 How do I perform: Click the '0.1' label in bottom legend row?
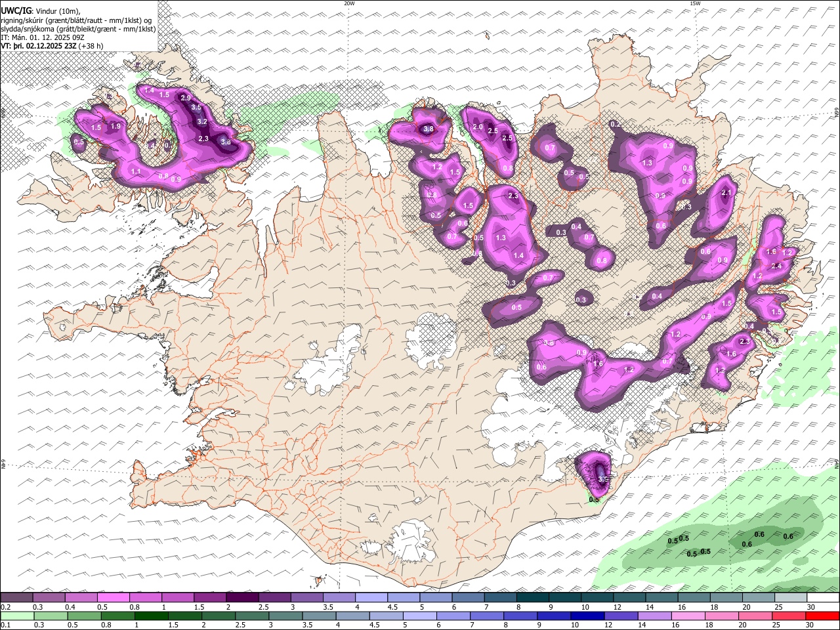pos(5,625)
